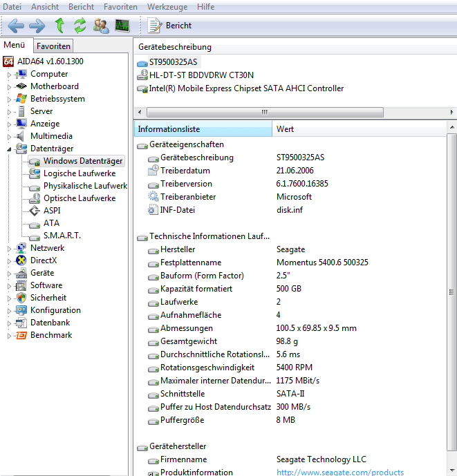Click the DirectX yellow X icon
Screen dimensions: 457x476
click(21, 260)
